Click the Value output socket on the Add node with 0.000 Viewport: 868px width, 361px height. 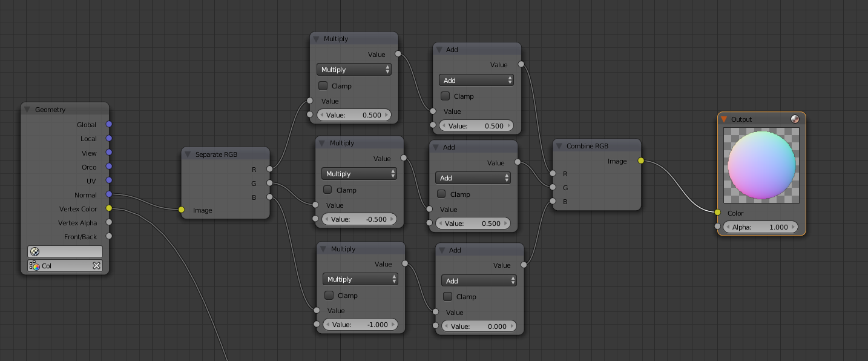pyautogui.click(x=524, y=264)
